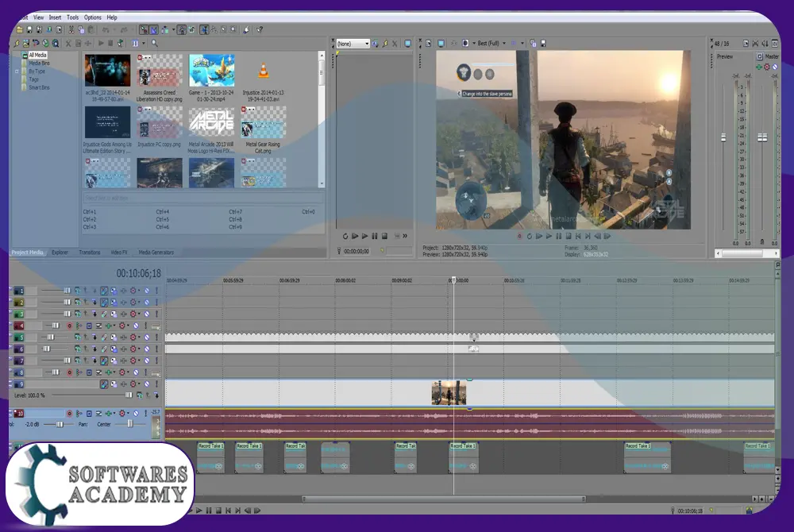
Task: Stop the video preview playback
Action: click(569, 236)
